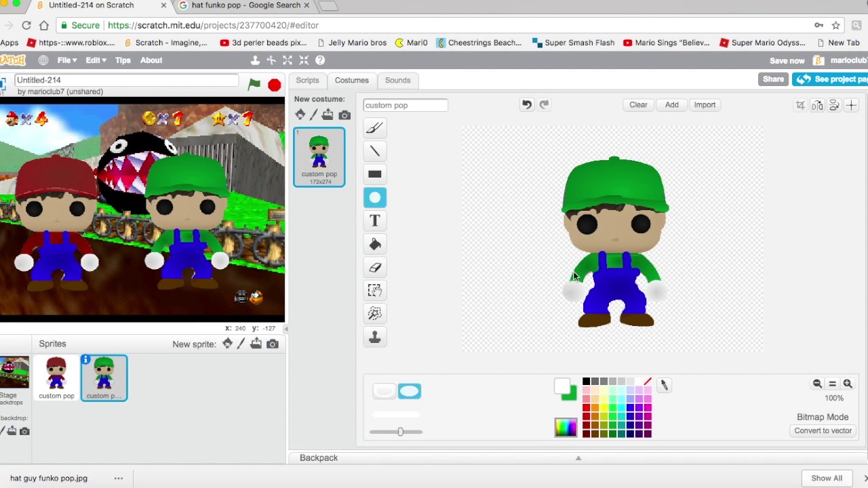Paint a new sprite
868x488 pixels.
click(241, 344)
